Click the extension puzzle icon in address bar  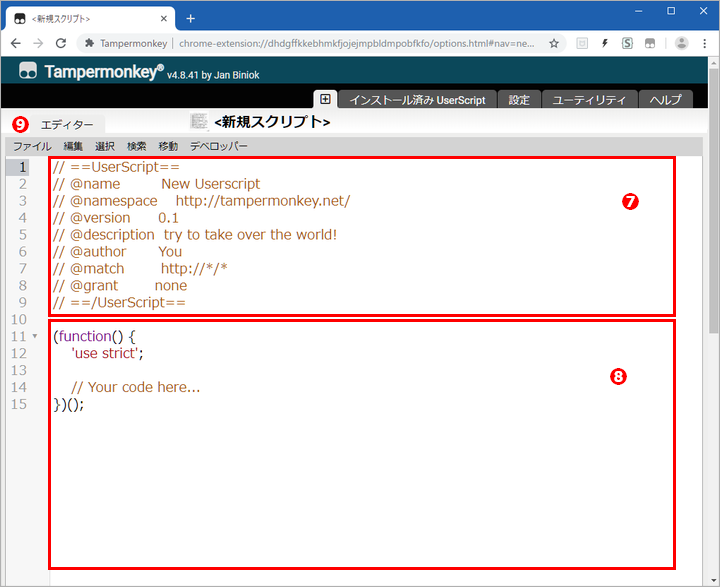tap(90, 43)
